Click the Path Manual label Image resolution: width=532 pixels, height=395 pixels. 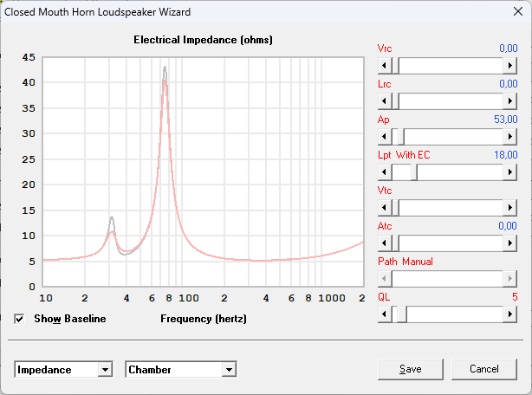point(405,262)
